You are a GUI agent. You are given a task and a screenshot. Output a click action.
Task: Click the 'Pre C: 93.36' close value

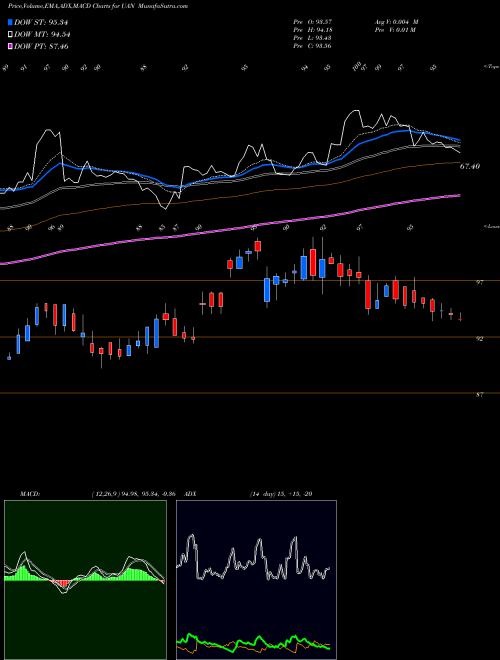click(x=314, y=46)
